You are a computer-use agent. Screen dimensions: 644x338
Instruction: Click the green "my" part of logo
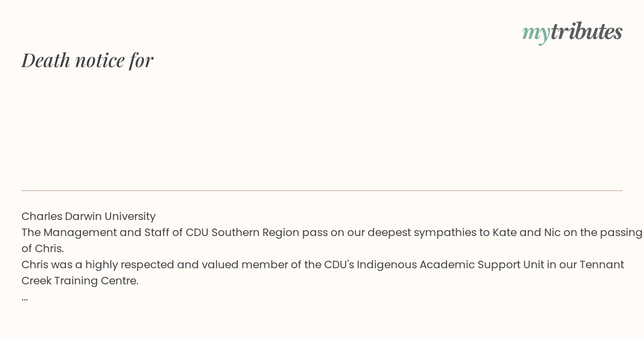536,33
